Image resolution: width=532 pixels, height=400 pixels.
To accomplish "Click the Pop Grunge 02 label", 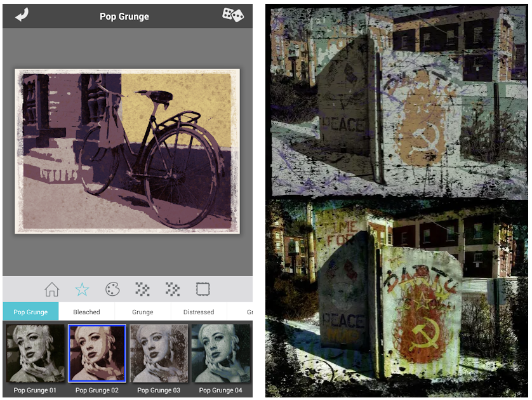I will click(97, 390).
